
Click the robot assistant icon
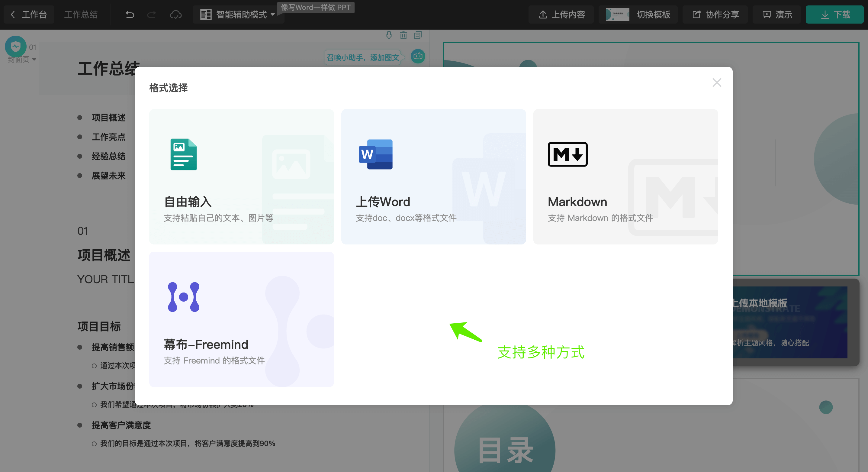tap(418, 56)
